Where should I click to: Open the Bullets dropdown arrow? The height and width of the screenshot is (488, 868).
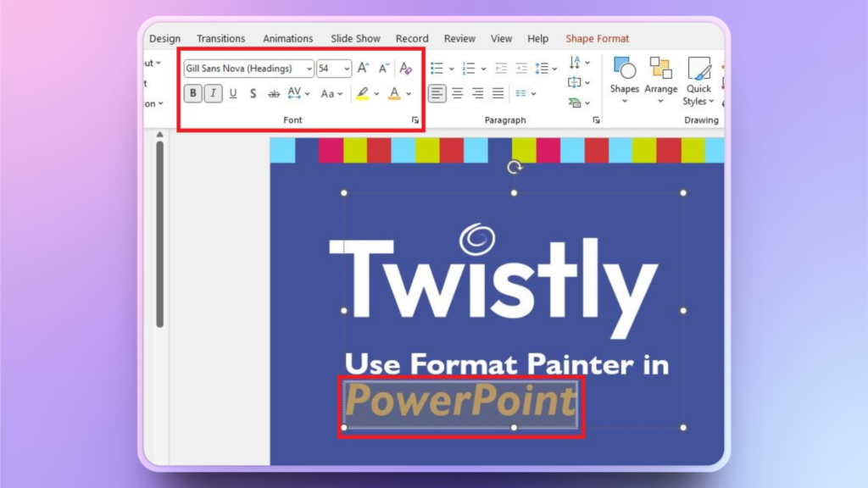451,69
